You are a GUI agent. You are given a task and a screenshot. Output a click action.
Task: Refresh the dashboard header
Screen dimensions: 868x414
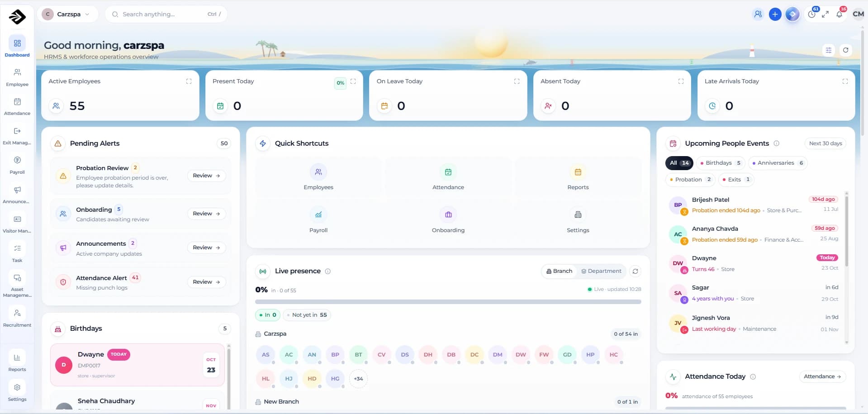pos(845,50)
